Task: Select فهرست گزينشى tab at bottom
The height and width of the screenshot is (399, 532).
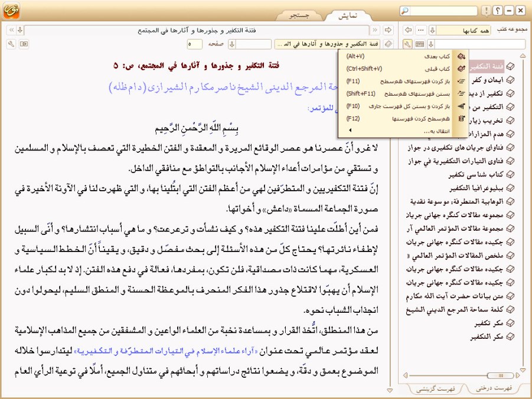Action: pyautogui.click(x=436, y=389)
